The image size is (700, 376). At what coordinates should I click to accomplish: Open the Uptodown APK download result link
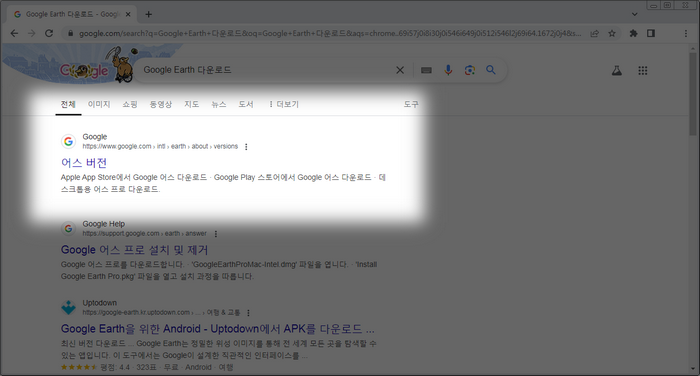pos(218,329)
